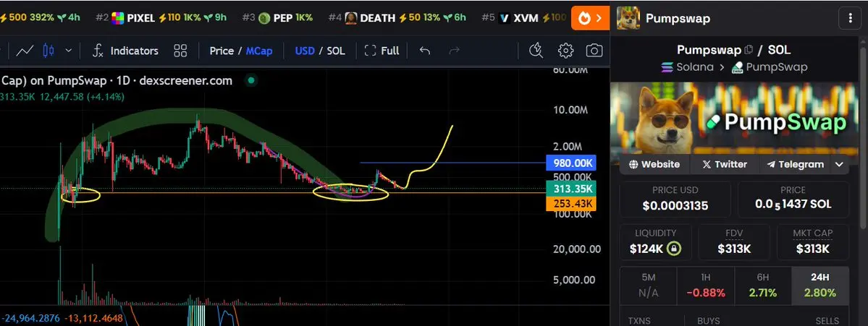Image resolution: width=868 pixels, height=326 pixels.
Task: Select the 5M timeframe tab
Action: click(648, 286)
